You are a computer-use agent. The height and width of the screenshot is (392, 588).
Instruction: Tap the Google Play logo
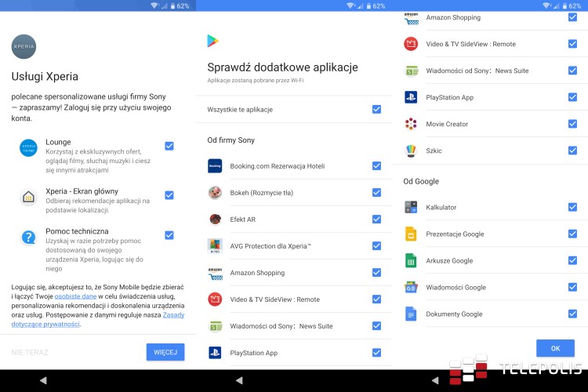(213, 41)
